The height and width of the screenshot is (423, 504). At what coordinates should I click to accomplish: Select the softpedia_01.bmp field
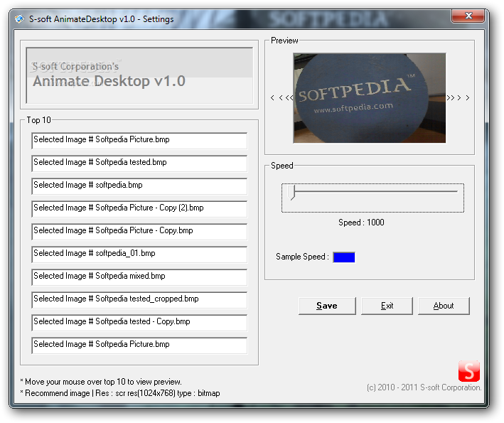click(x=139, y=255)
